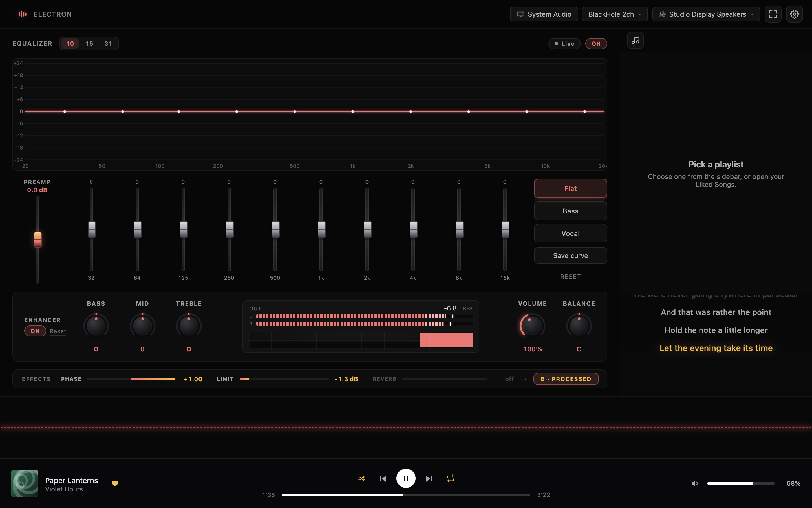This screenshot has height=508, width=812.
Task: Click the 8k band slider handle
Action: (459, 229)
